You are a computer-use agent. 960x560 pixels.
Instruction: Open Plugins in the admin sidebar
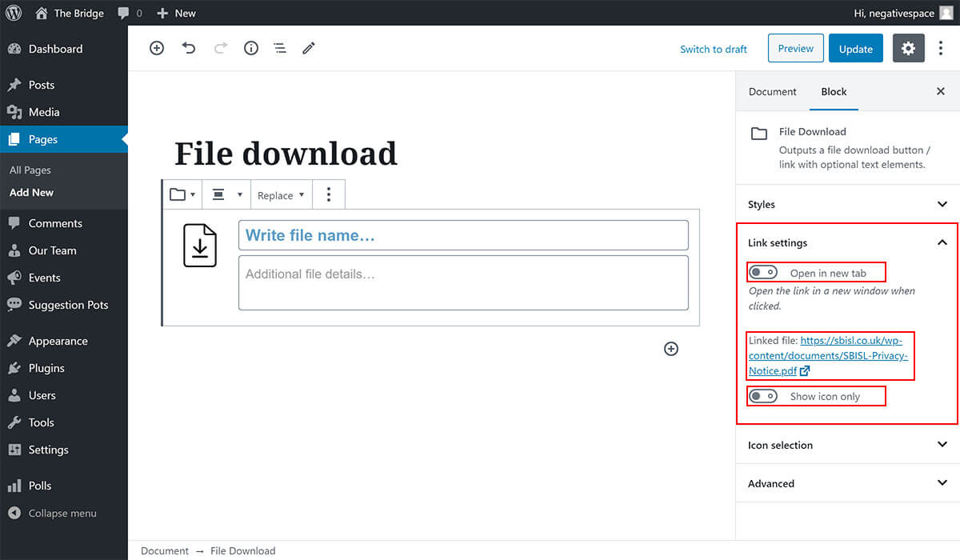pos(46,368)
